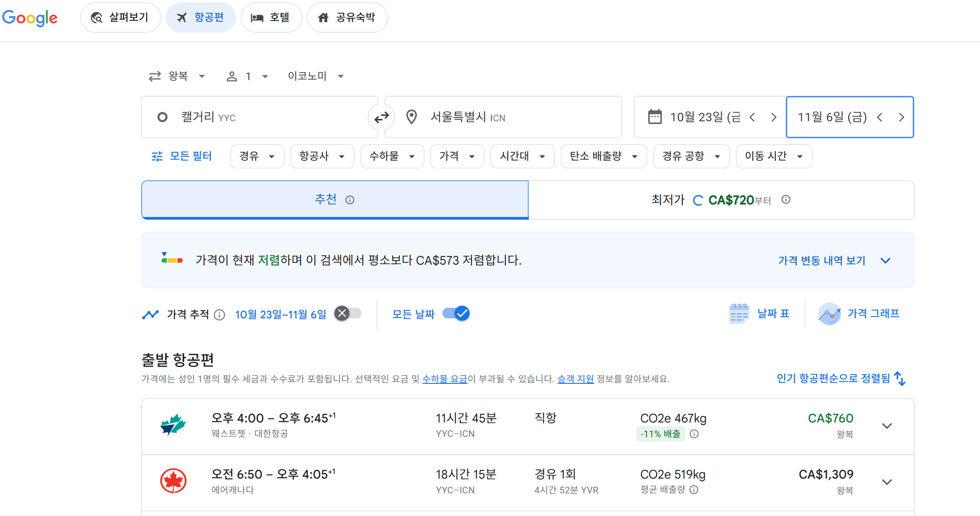Expand the CA$760 WestJet flight details

pyautogui.click(x=887, y=426)
